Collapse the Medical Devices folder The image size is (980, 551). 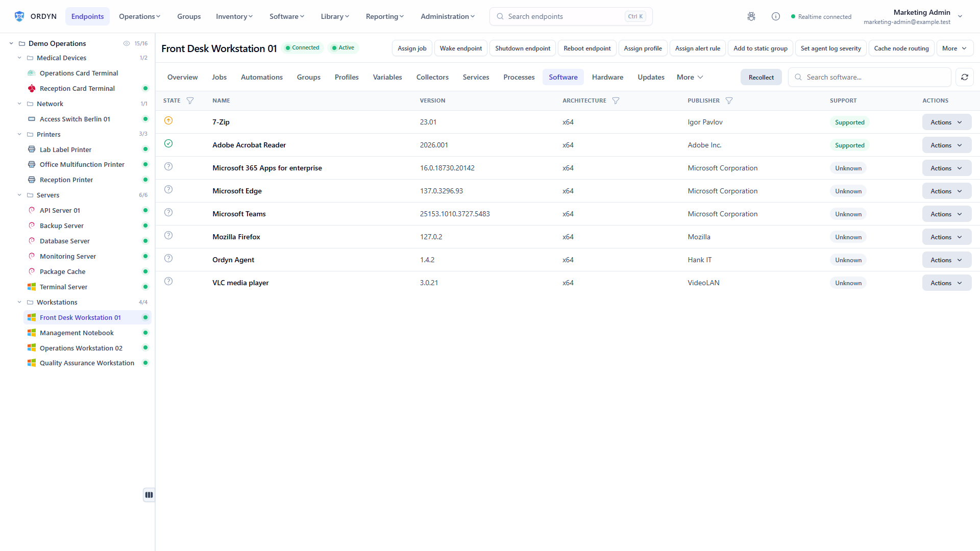[19, 58]
